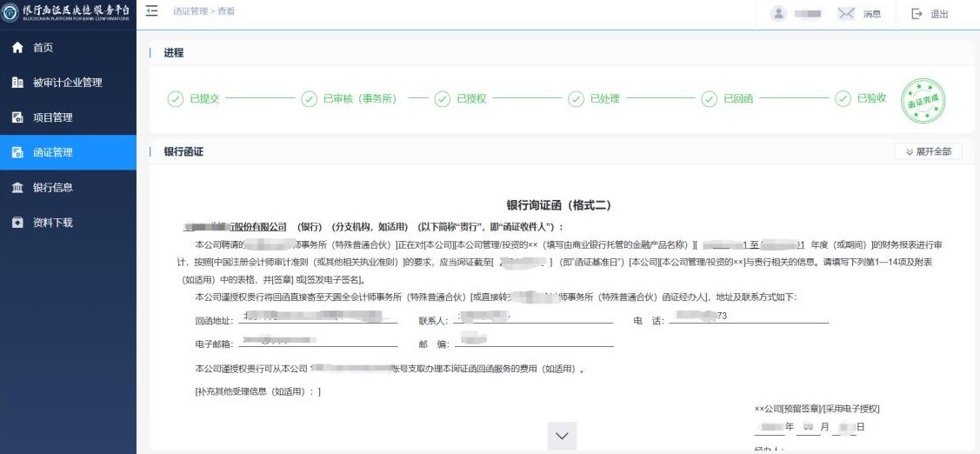Open the 函证管理 menu item
980x454 pixels.
[x=53, y=152]
